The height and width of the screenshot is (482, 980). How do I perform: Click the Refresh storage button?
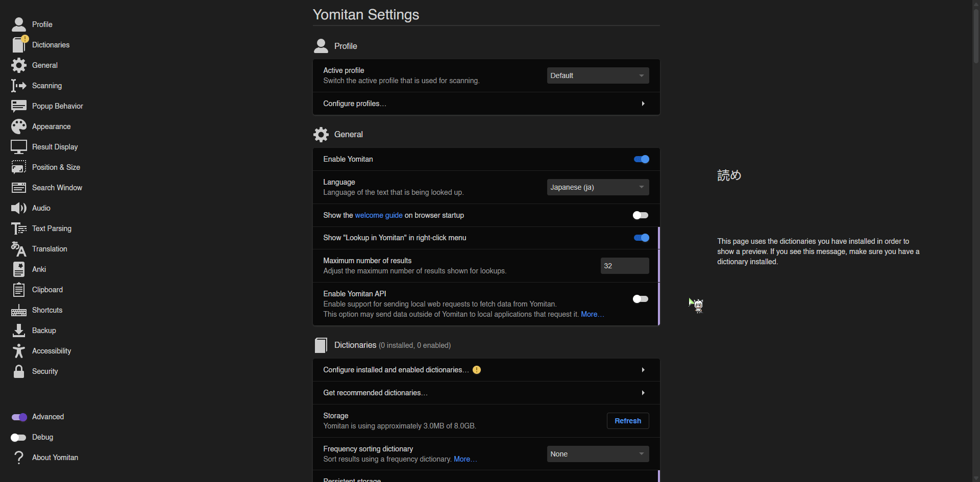point(628,421)
